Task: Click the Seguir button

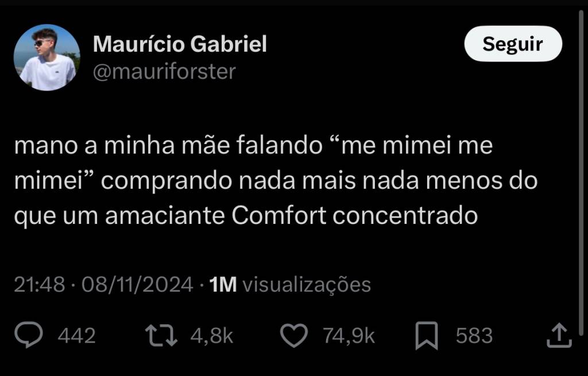Action: (x=513, y=44)
